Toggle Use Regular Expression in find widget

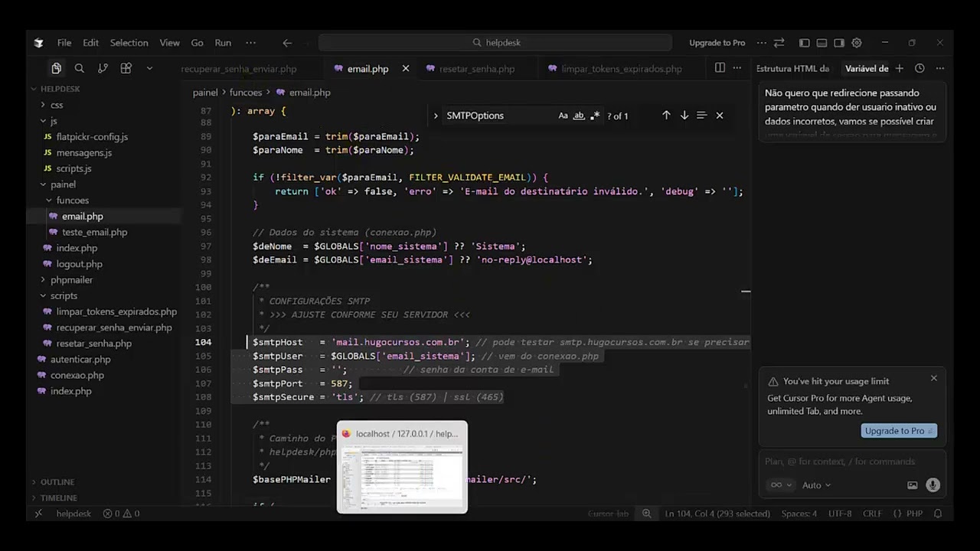pos(595,116)
